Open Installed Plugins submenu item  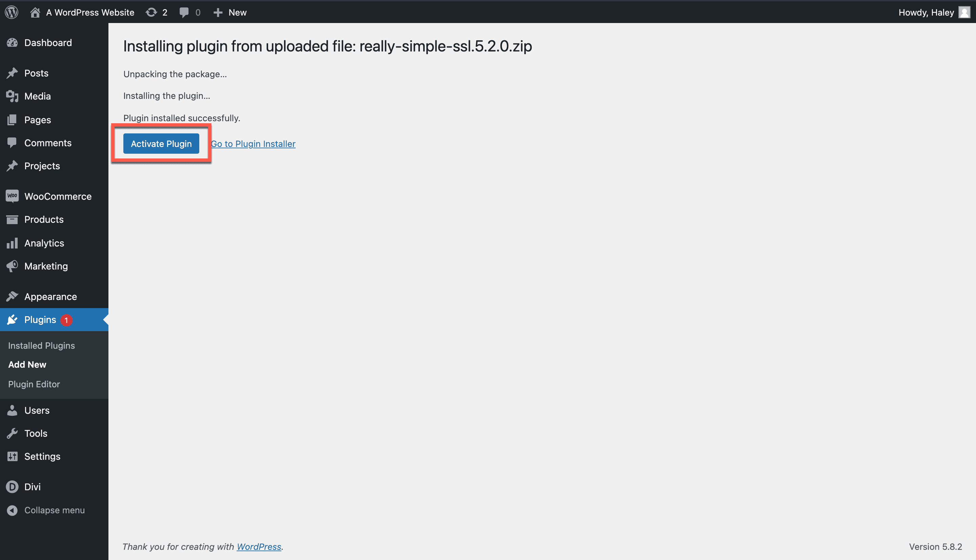click(x=42, y=345)
